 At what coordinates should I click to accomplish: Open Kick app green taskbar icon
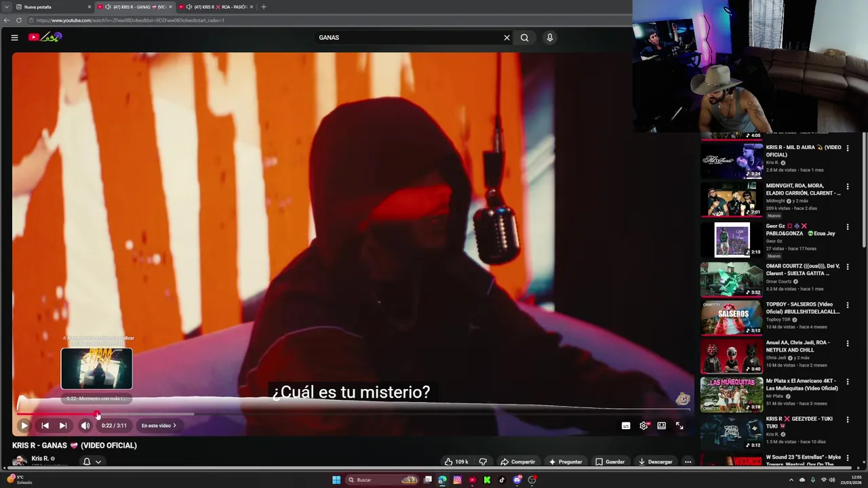(x=487, y=480)
